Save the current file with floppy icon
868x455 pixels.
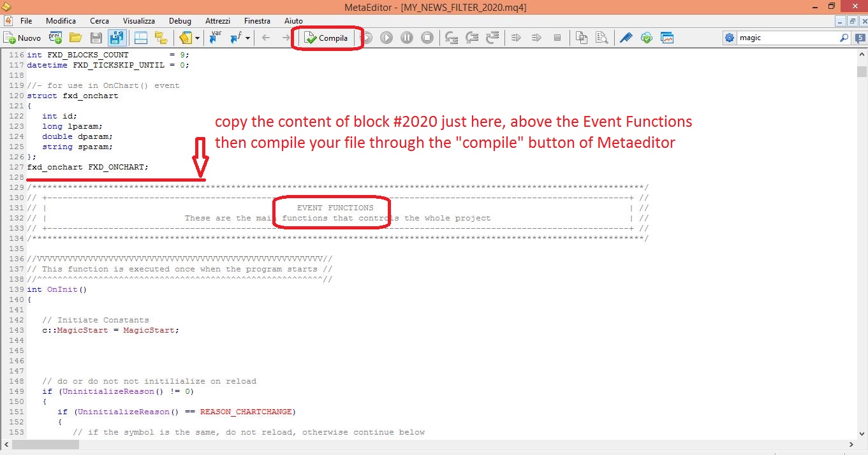coord(96,38)
